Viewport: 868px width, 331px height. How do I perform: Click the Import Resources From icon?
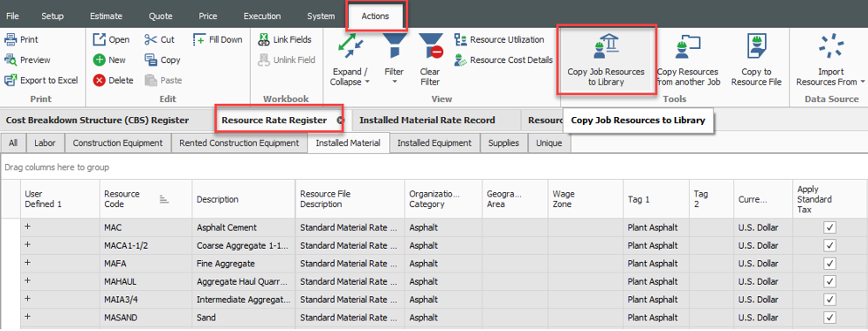830,46
